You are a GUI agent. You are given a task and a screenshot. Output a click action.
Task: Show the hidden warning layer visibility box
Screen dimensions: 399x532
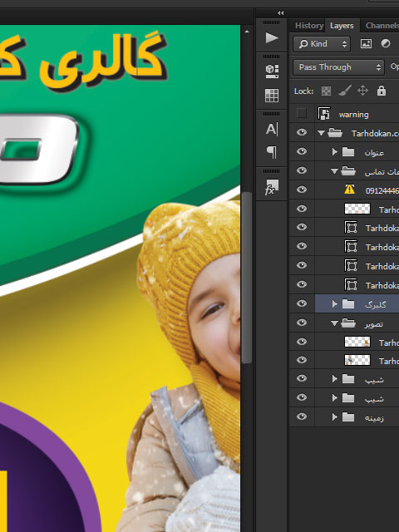pyautogui.click(x=301, y=113)
